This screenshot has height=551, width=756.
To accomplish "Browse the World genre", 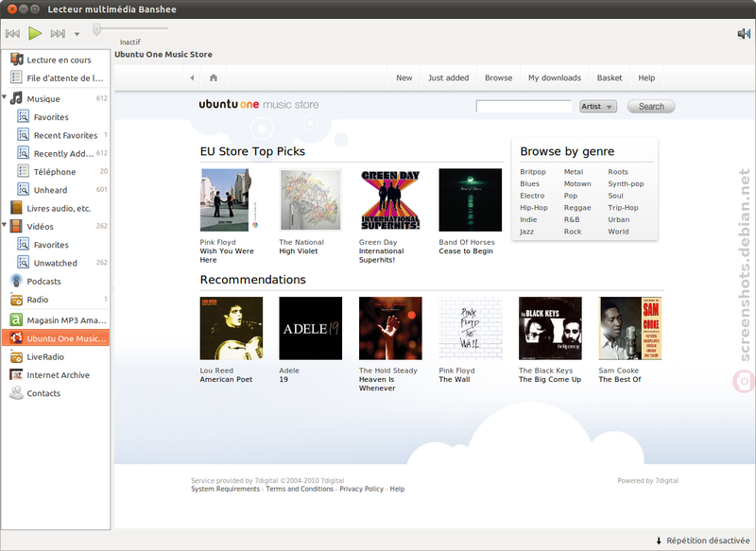I will pyautogui.click(x=618, y=232).
